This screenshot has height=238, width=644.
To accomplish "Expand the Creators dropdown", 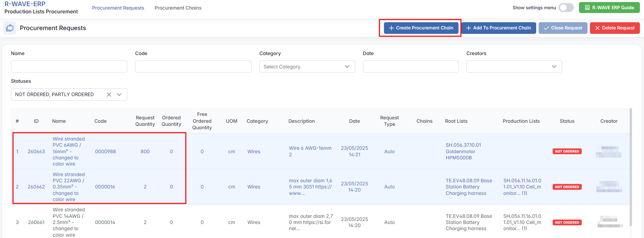I will pyautogui.click(x=514, y=67).
